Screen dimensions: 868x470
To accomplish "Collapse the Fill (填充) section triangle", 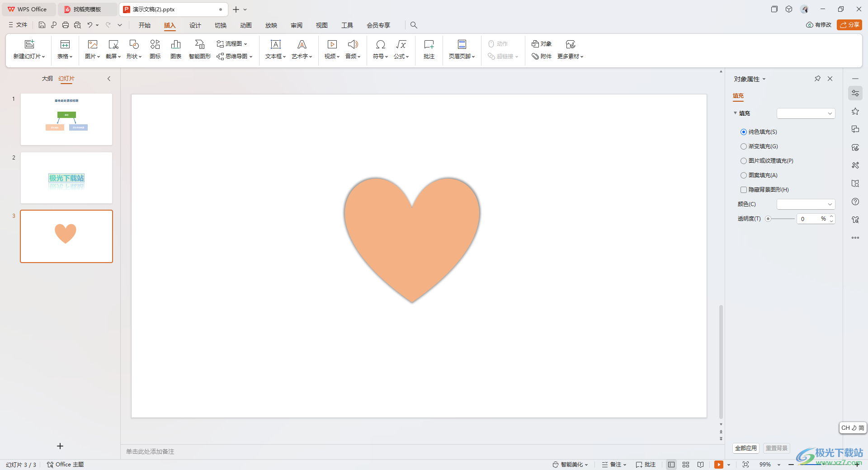I will coord(736,113).
